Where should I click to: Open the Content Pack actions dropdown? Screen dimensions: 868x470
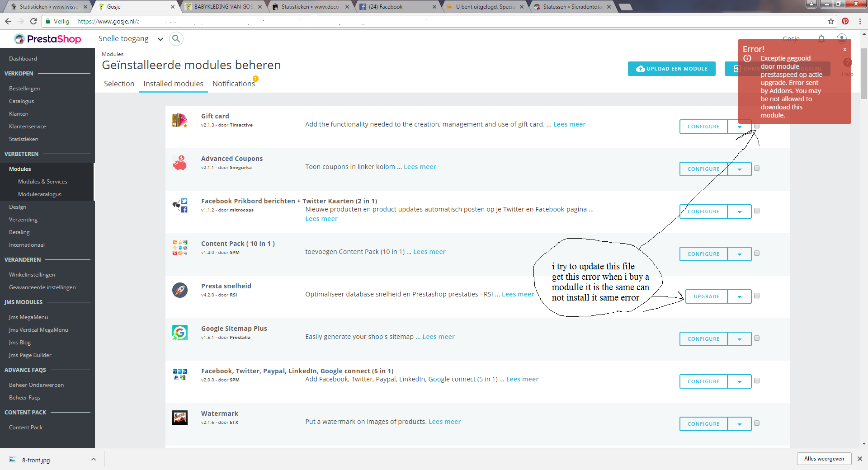740,254
